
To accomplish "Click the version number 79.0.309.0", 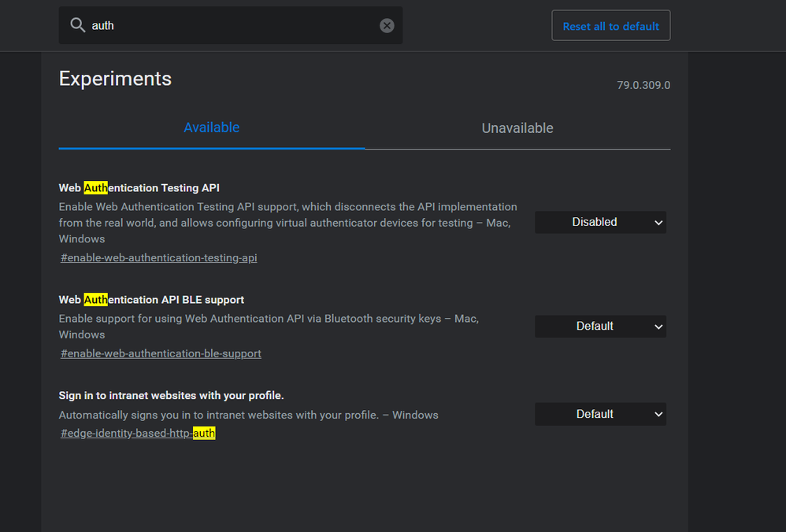I will pos(643,85).
